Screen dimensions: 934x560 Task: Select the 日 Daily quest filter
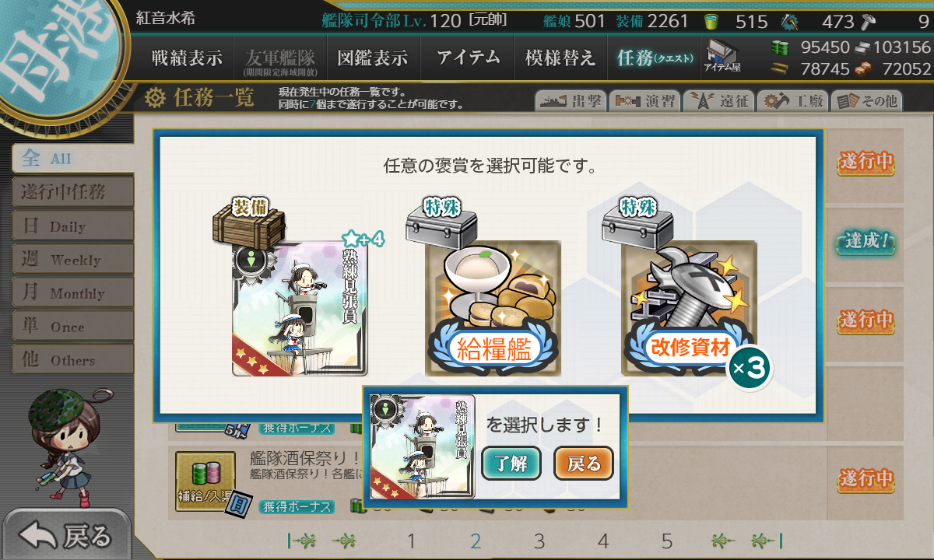[72, 226]
